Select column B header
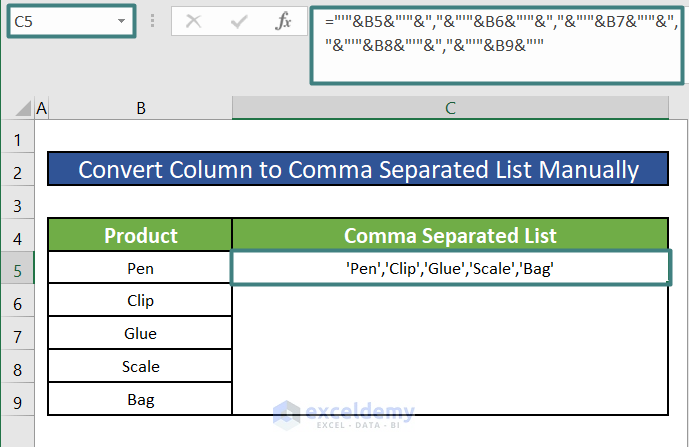 [141, 108]
